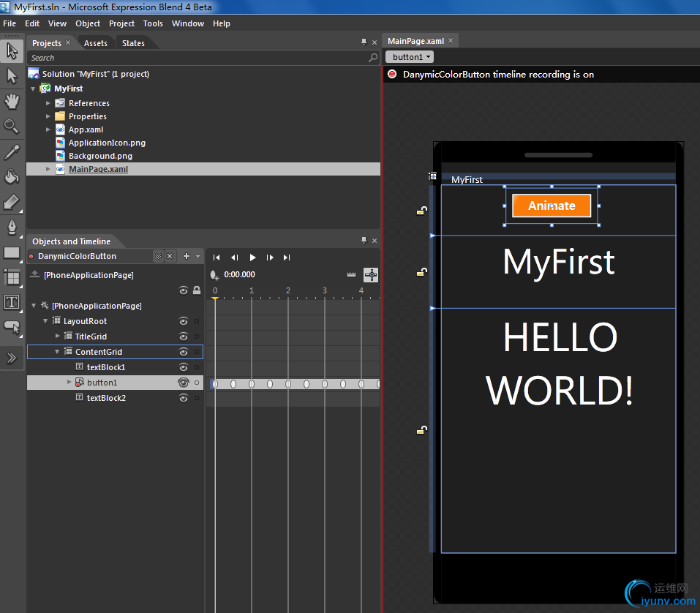Toggle lock-all header icon
700x613 pixels.
197,290
